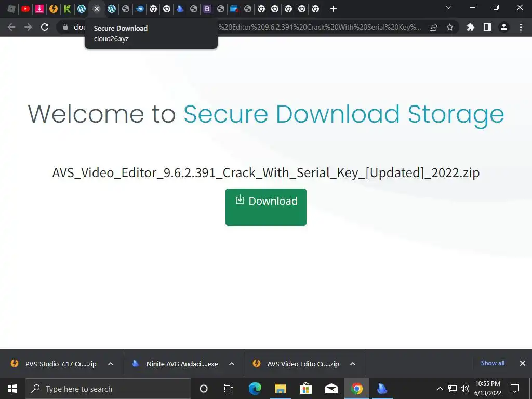Launch Microsoft Edge from the taskbar

point(255,389)
